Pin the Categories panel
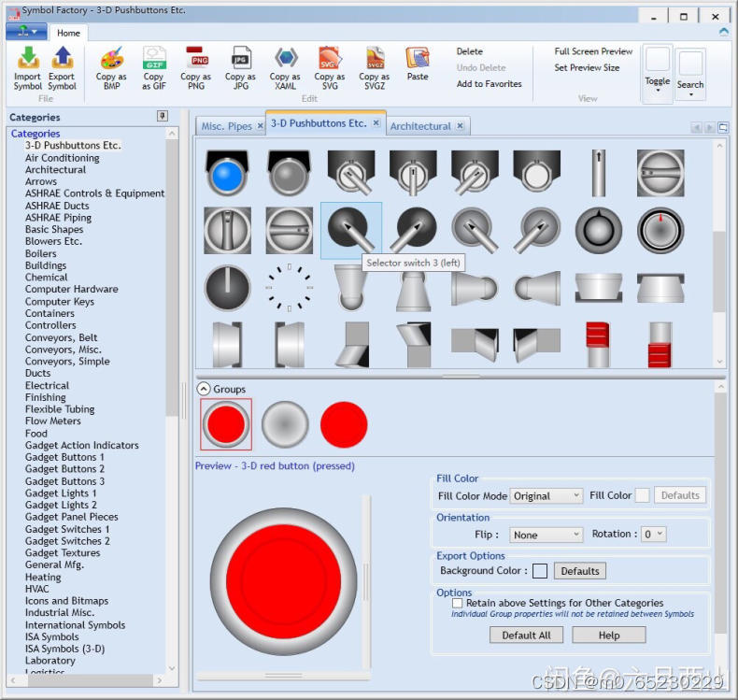 pyautogui.click(x=163, y=116)
